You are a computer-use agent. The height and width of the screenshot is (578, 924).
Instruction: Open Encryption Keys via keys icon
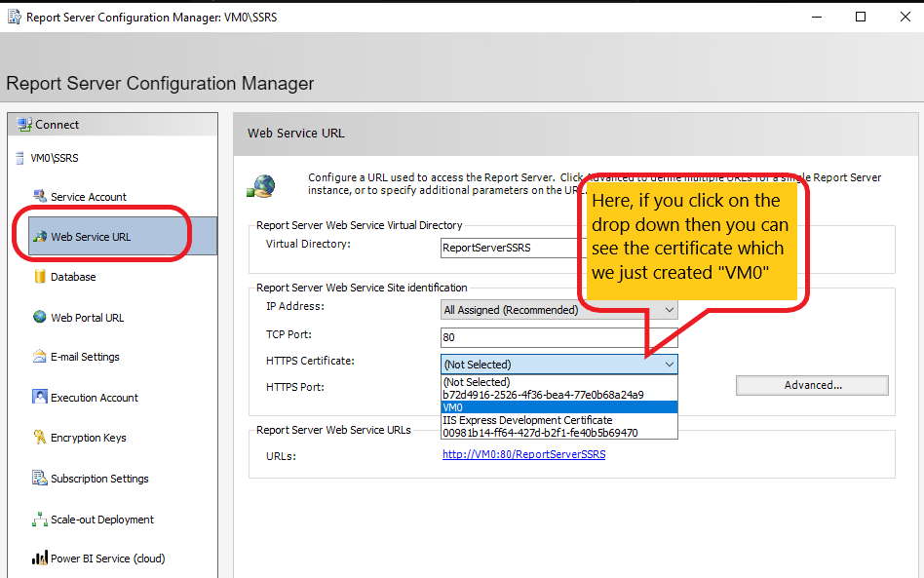tap(40, 438)
